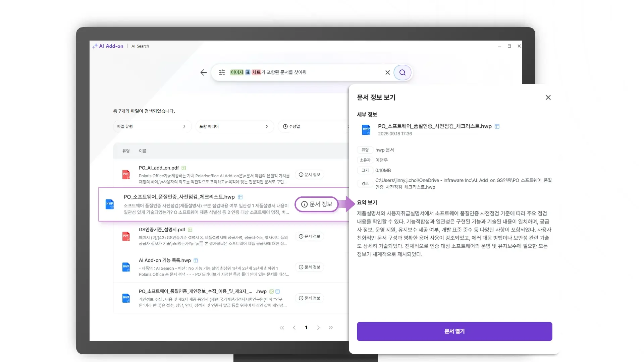Close the 문서 정보 보기 panel

click(548, 98)
